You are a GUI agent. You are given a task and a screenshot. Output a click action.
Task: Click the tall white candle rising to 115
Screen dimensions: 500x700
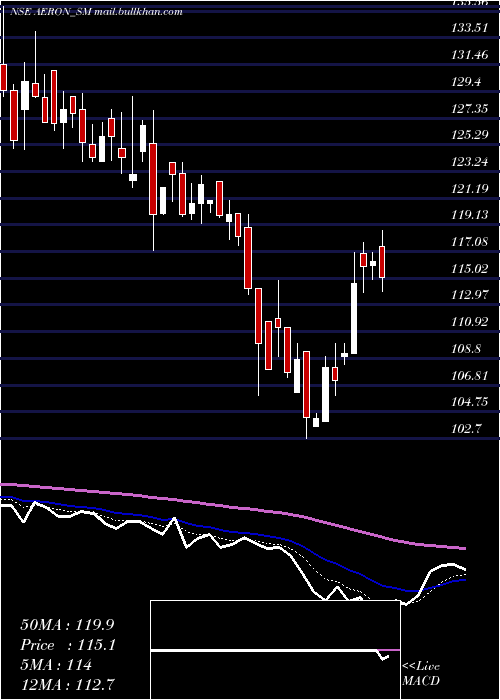coord(354,318)
